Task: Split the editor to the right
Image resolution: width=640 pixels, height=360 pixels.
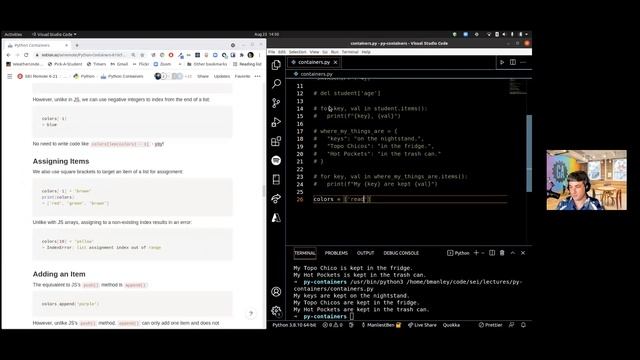Action: pos(513,62)
